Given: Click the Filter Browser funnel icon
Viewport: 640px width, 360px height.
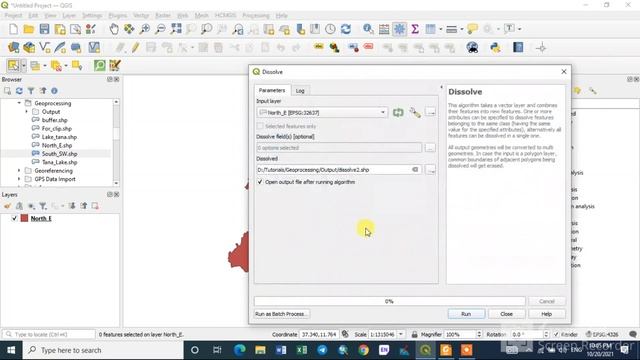Looking at the screenshot, I should [31, 91].
